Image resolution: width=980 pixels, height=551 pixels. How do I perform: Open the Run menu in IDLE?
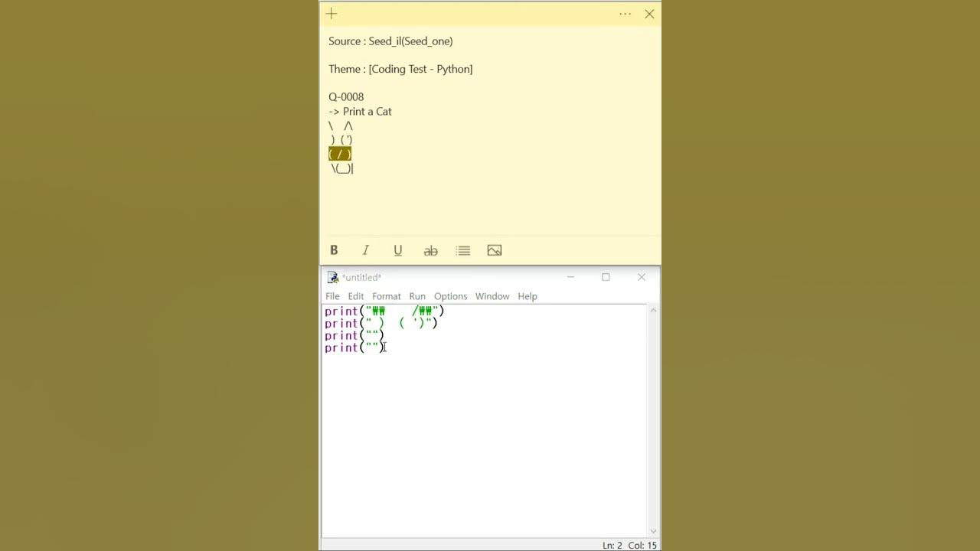(417, 296)
